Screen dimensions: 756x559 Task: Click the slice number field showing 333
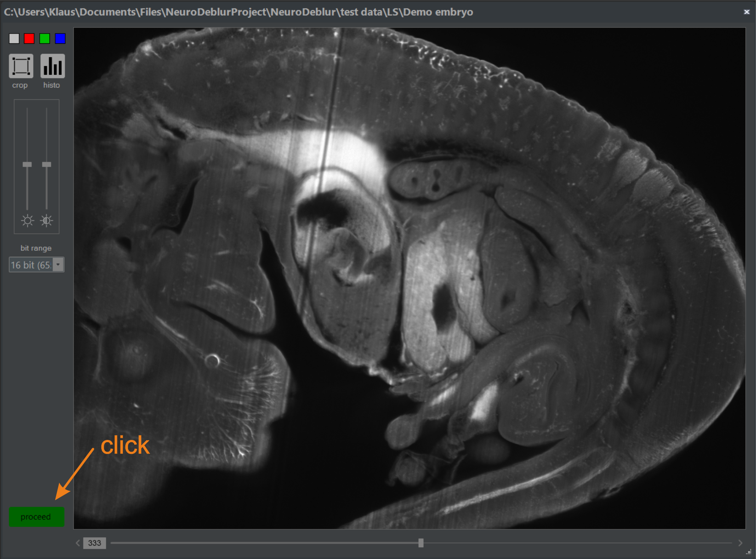pyautogui.click(x=94, y=543)
